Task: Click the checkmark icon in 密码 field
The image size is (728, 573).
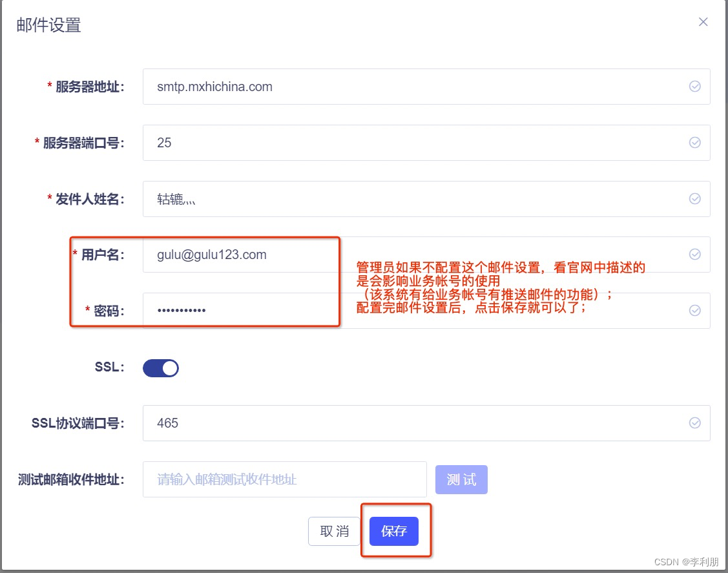Action: (x=694, y=310)
